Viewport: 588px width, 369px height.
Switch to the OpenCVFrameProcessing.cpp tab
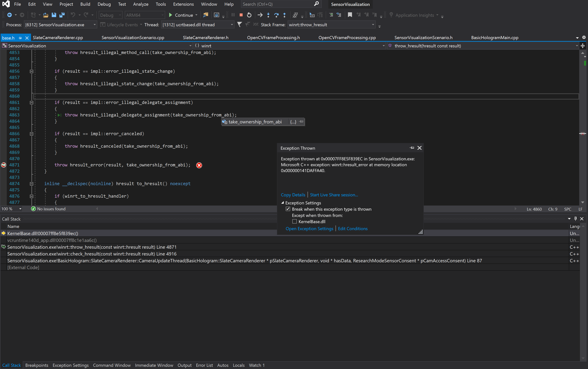tap(347, 37)
